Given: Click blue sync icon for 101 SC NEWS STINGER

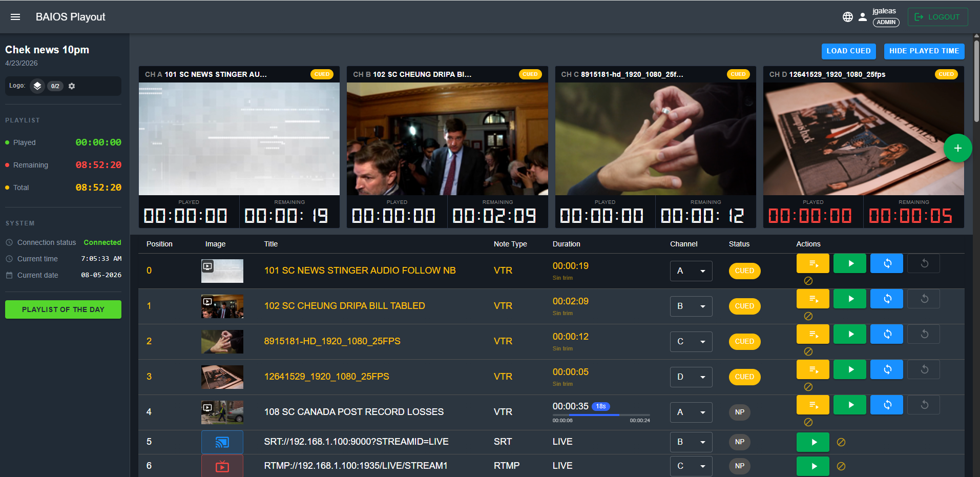Looking at the screenshot, I should [x=887, y=263].
